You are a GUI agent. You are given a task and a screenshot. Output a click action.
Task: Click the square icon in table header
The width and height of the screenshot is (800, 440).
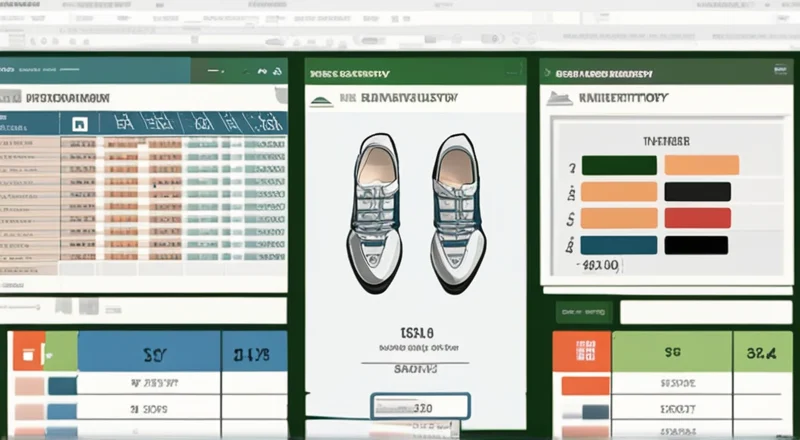point(75,123)
